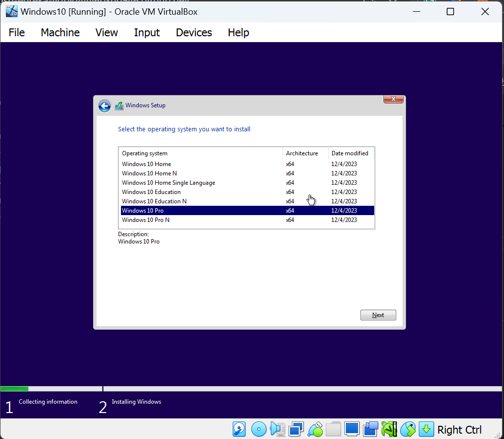Click the VirtualBox window title icon
The width and height of the screenshot is (504, 439).
(x=12, y=11)
